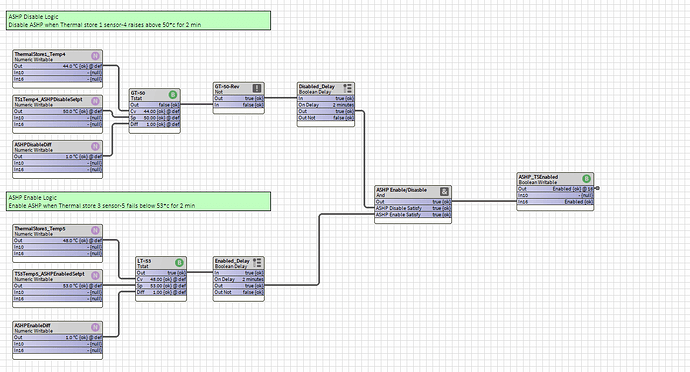Image resolution: width=690 pixels, height=372 pixels.
Task: Click the N icon on TS1Temp4_ASHPDisableSetpt block
Action: [95, 101]
